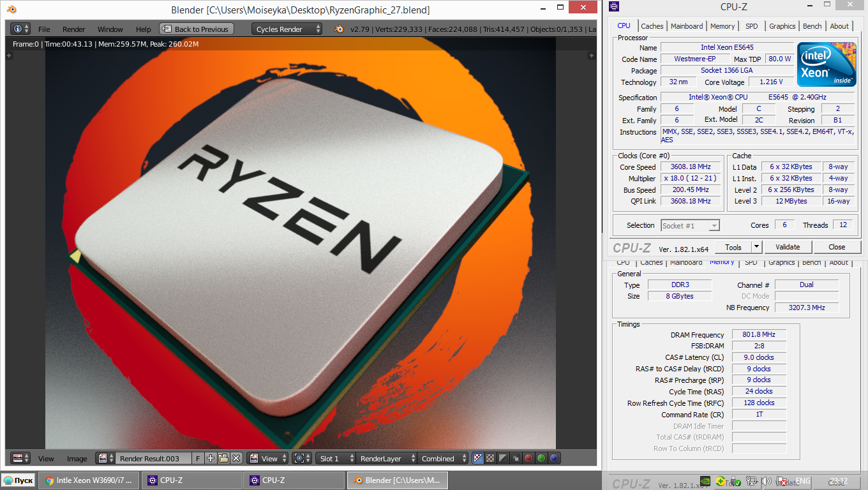
Task: Create a new image with the plus icon
Action: (x=211, y=458)
